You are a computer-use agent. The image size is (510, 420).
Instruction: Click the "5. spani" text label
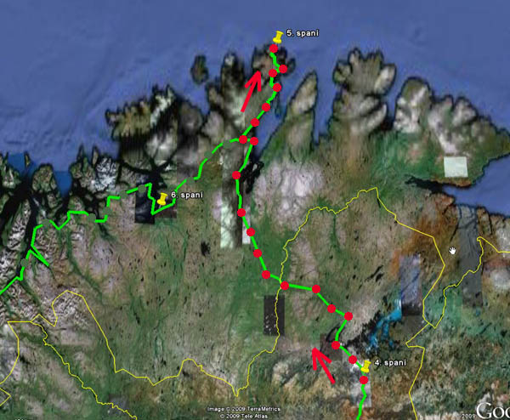pos(301,32)
